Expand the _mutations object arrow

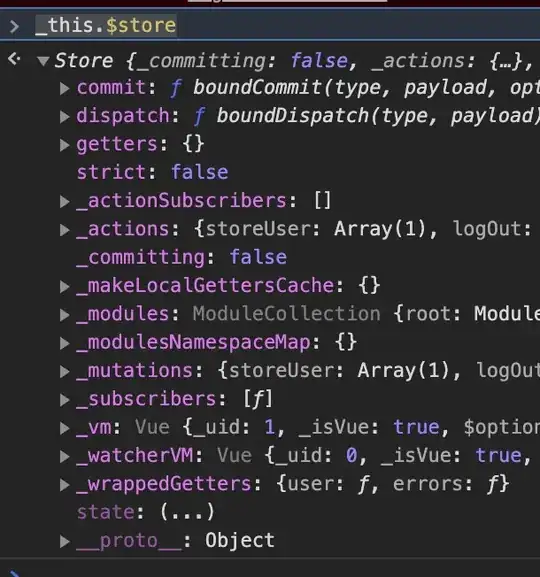(65, 372)
